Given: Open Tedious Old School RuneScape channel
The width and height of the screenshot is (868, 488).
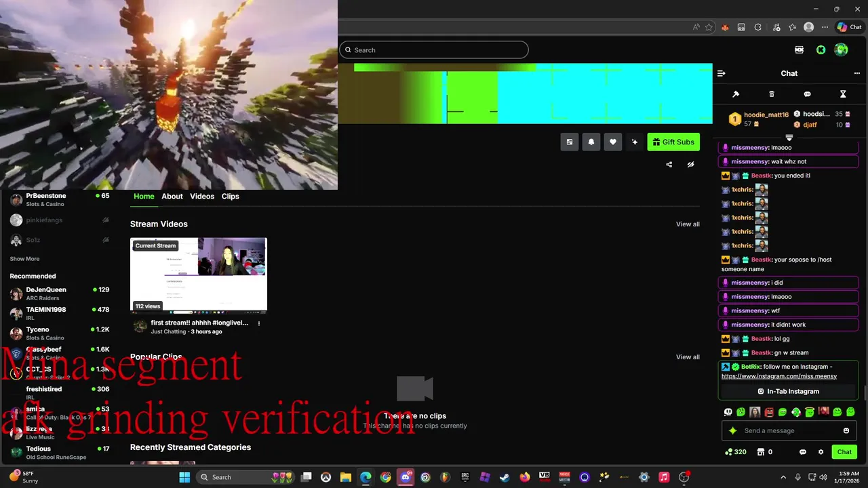Looking at the screenshot, I should 60,453.
